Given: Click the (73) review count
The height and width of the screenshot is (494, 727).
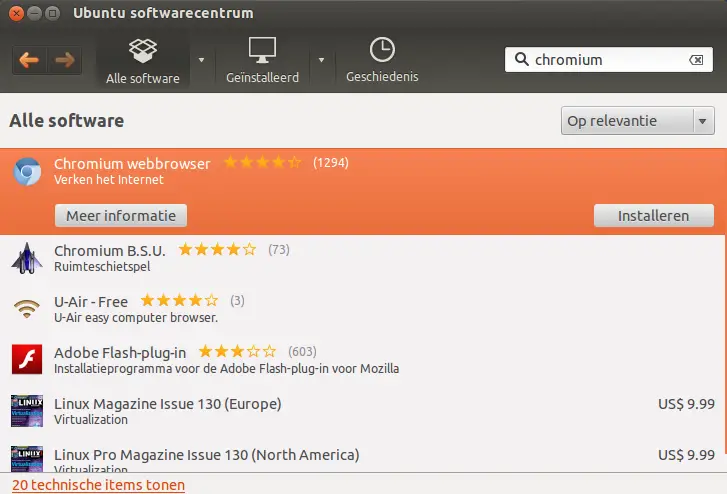Looking at the screenshot, I should [279, 250].
